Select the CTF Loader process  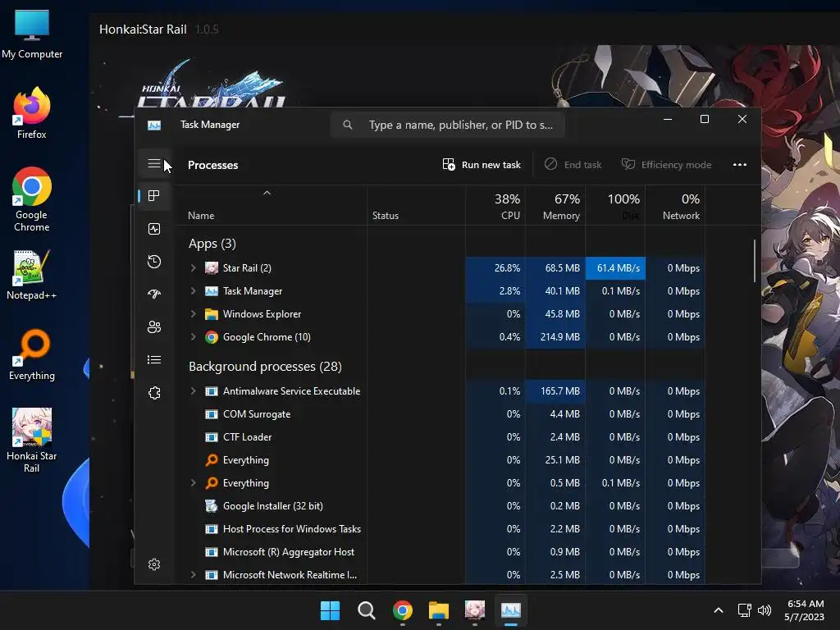click(x=441, y=437)
